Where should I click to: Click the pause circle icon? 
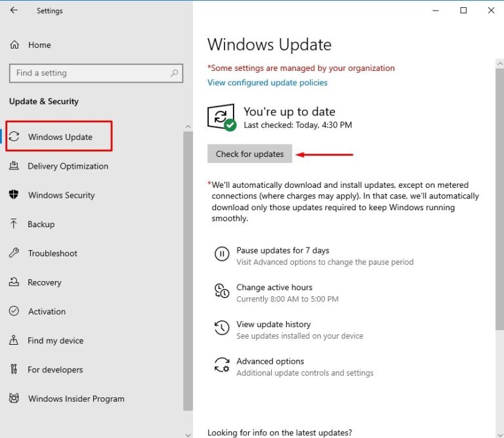click(x=222, y=254)
